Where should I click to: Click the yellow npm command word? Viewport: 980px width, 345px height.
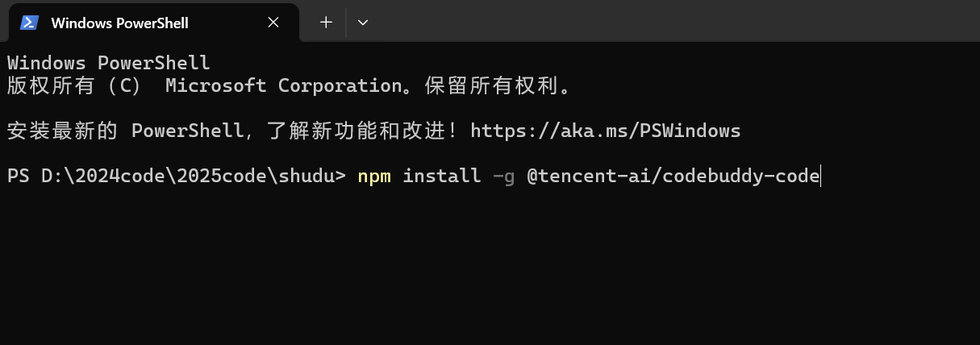point(374,175)
